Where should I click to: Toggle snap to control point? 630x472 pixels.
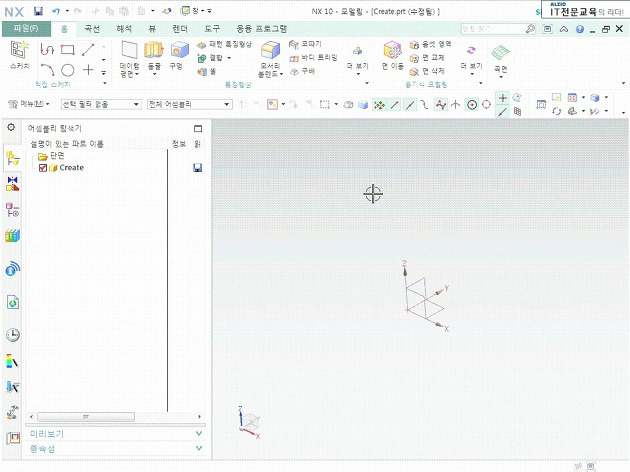pos(424,105)
